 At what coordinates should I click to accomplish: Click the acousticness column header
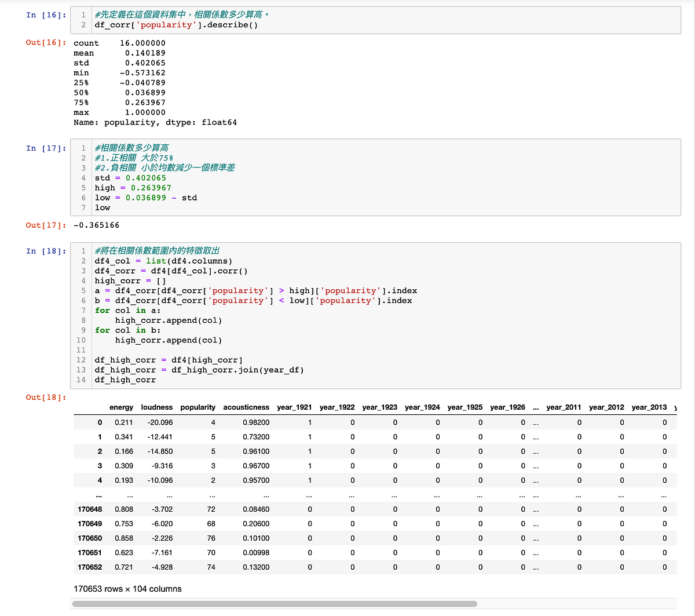(246, 407)
